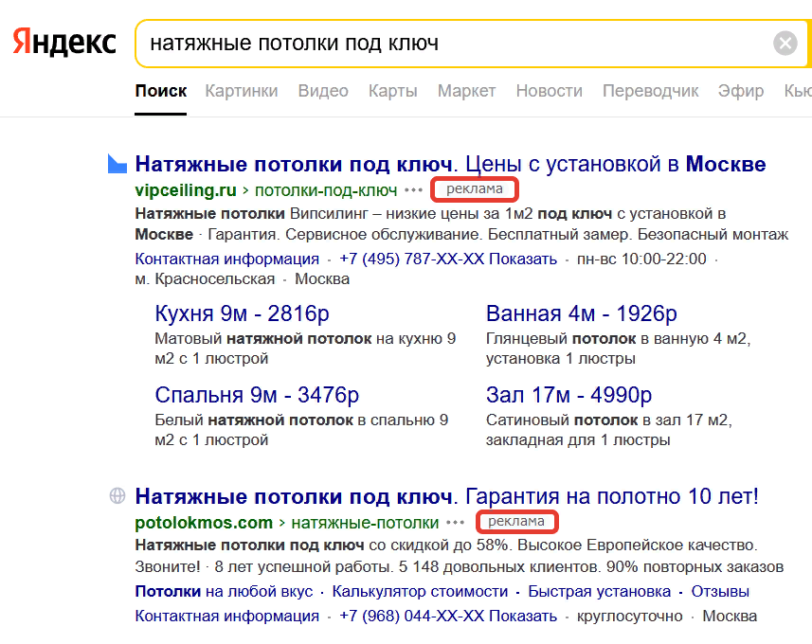The height and width of the screenshot is (644, 812).
Task: Switch to the Видео tab
Action: point(323,91)
